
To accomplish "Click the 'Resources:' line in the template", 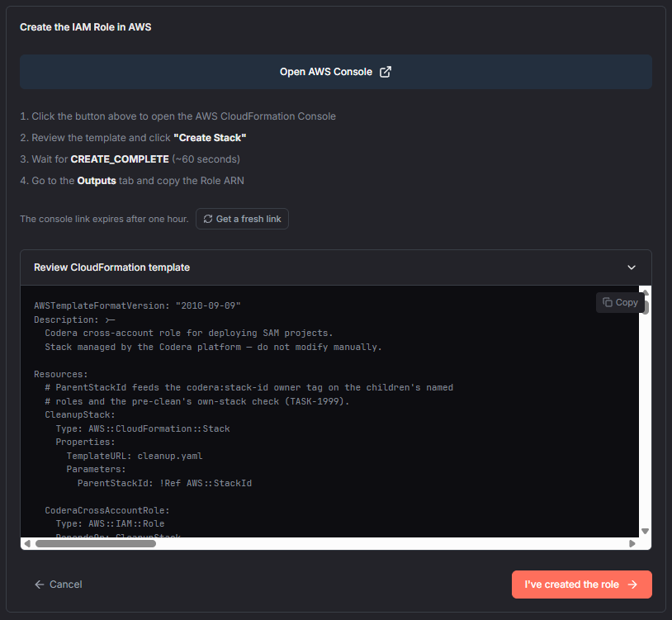I will click(61, 374).
